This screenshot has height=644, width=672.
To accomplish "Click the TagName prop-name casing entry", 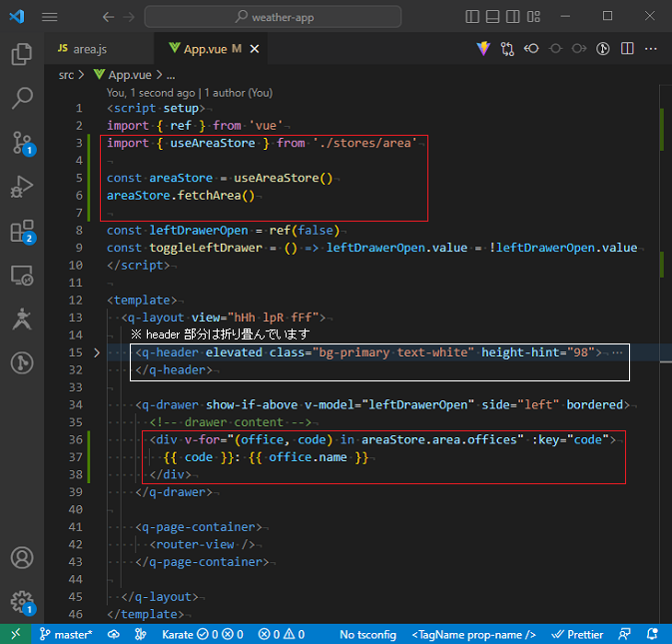I will tap(473, 635).
